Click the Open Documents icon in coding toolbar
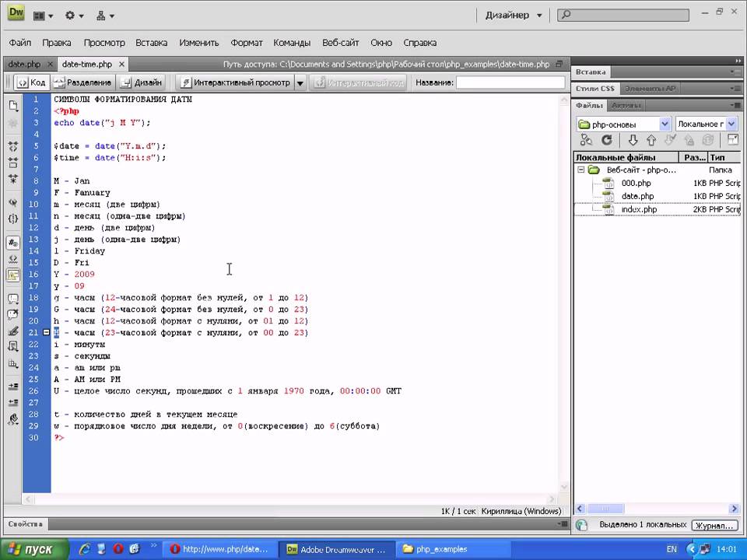The height and width of the screenshot is (560, 747). pyautogui.click(x=13, y=106)
